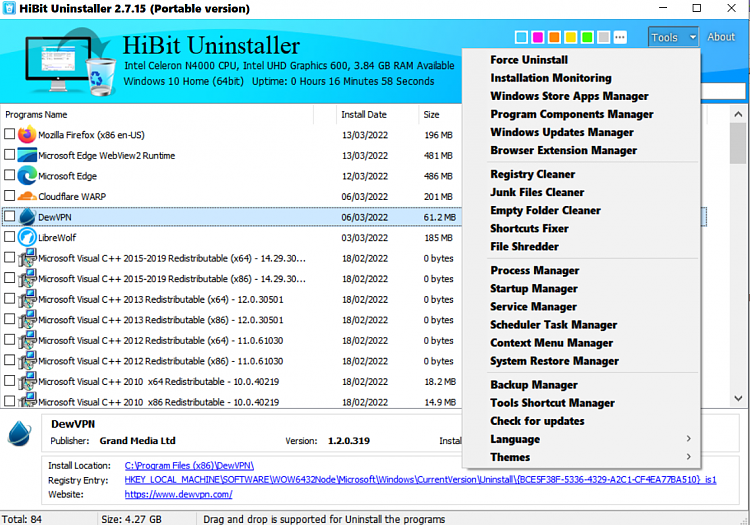This screenshot has width=750, height=525.
Task: Click icon of Visual C++ 2013 (x86)
Action: pyautogui.click(x=27, y=320)
